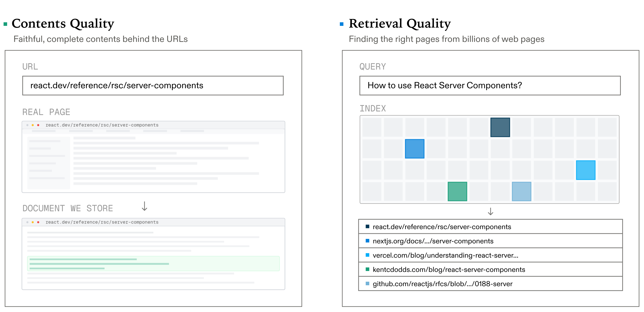The width and height of the screenshot is (644, 312).
Task: Select the dark slate square in the index grid
Action: [x=500, y=127]
